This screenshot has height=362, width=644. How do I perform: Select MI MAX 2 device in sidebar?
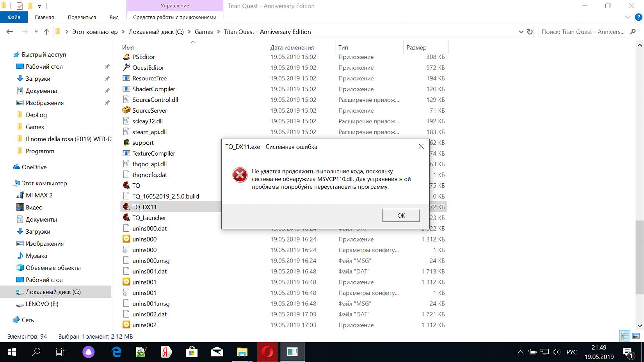[x=39, y=195]
